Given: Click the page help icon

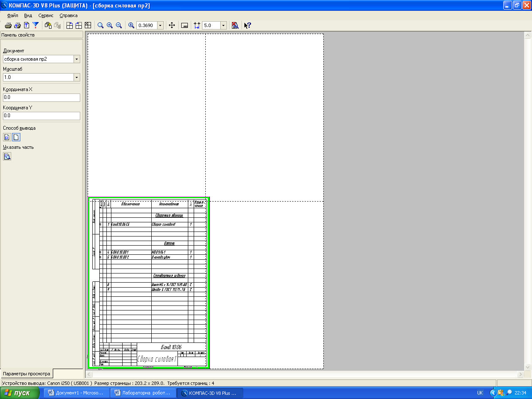Looking at the screenshot, I should coord(27,25).
